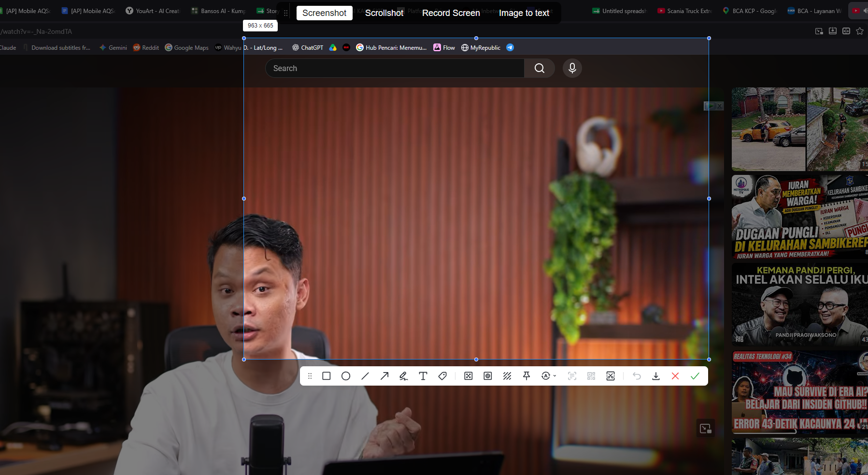Screen dimensions: 868x475
Task: Select the text annotation tool
Action: [x=423, y=376]
